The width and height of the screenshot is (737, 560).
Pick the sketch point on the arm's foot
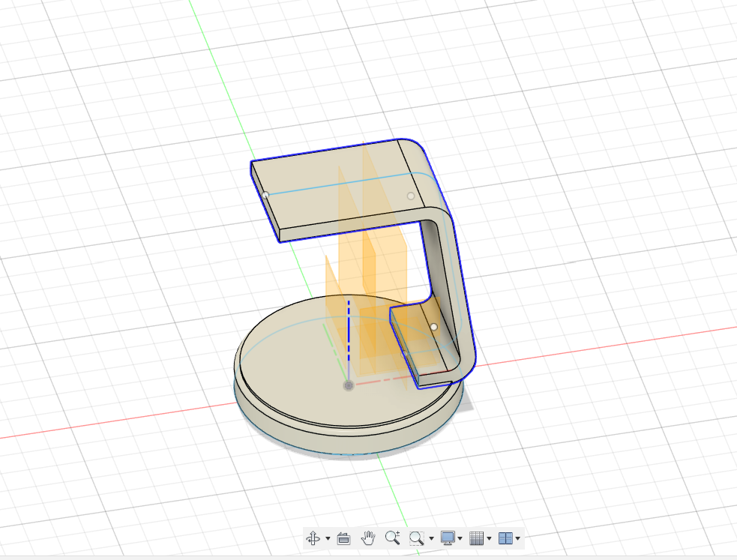coord(434,327)
